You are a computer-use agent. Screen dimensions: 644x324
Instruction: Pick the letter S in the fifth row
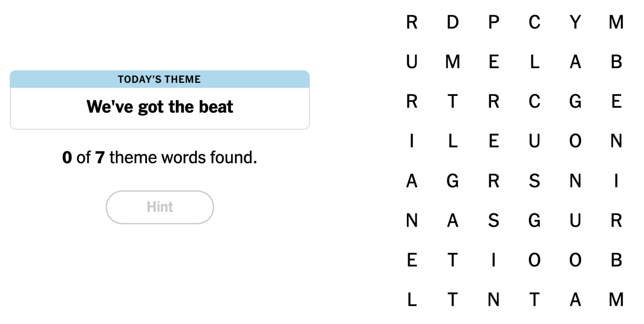(x=534, y=181)
